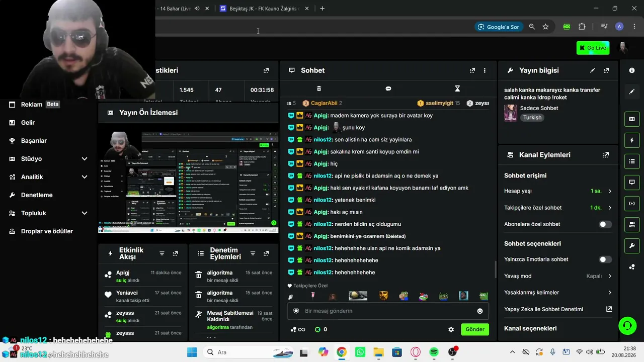Open the emoji picker in chat input

480,311
